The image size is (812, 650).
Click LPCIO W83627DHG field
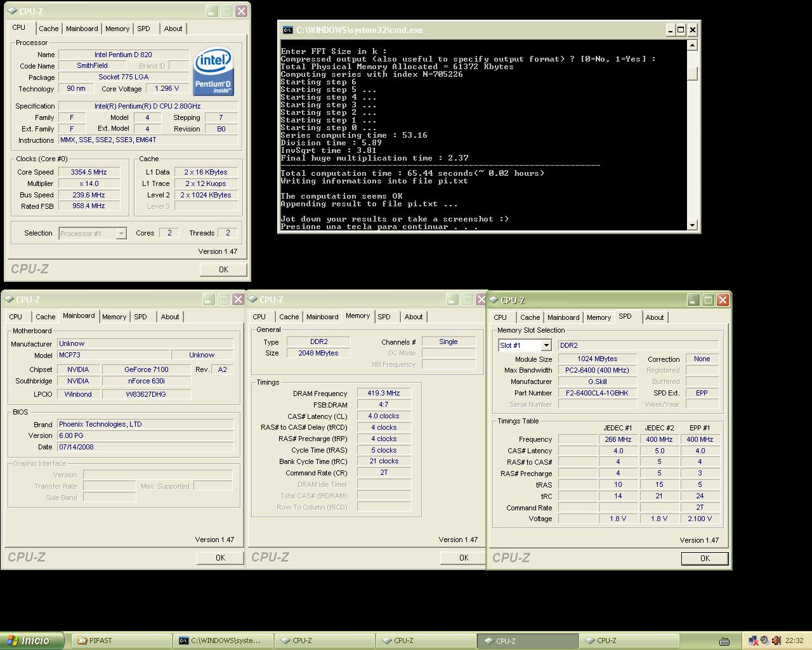pyautogui.click(x=147, y=394)
